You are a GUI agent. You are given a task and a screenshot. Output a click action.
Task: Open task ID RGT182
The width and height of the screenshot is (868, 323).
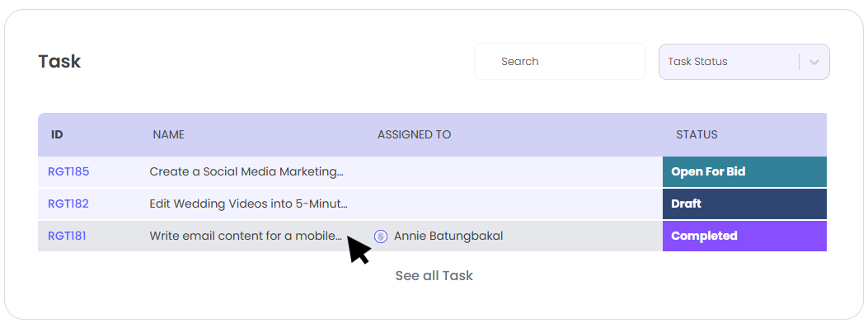pos(68,204)
